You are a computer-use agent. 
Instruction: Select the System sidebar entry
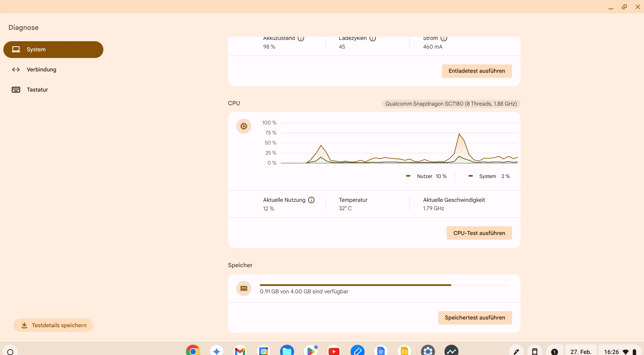53,50
